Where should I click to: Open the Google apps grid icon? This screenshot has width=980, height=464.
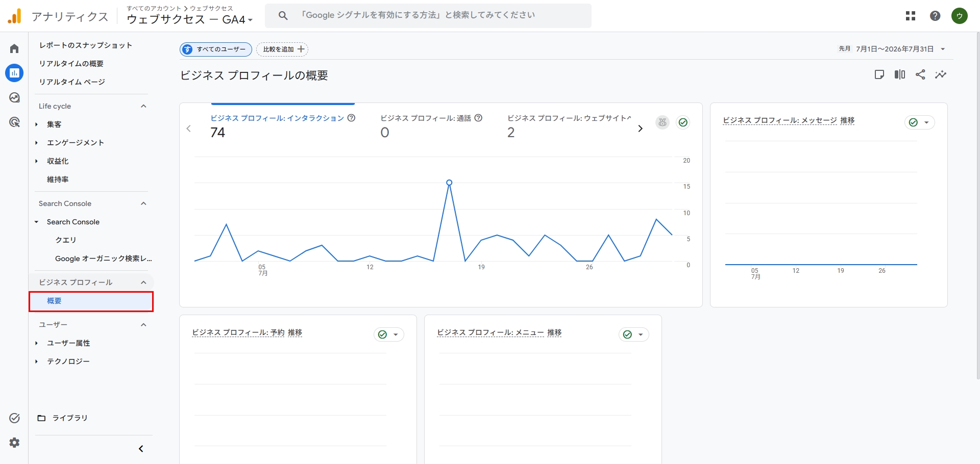[x=911, y=16]
